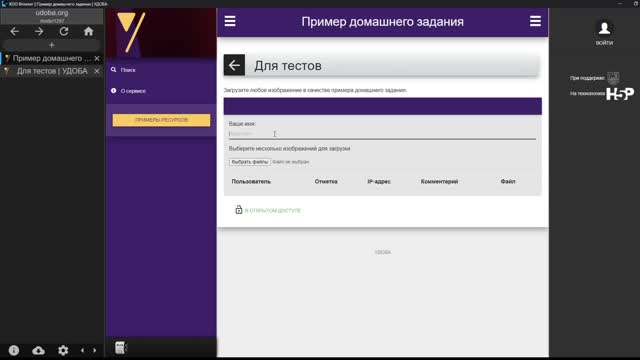Close the 'Для тестов | УДОБА' tab

pos(97,71)
